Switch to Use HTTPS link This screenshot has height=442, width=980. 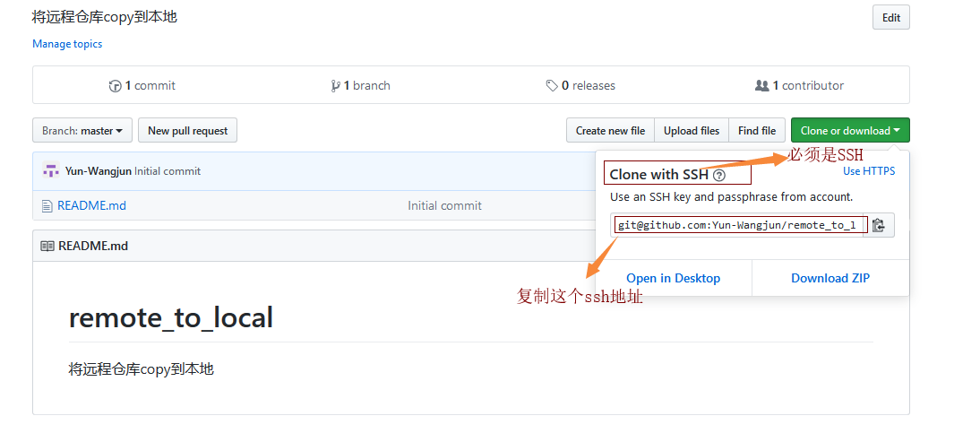point(869,170)
